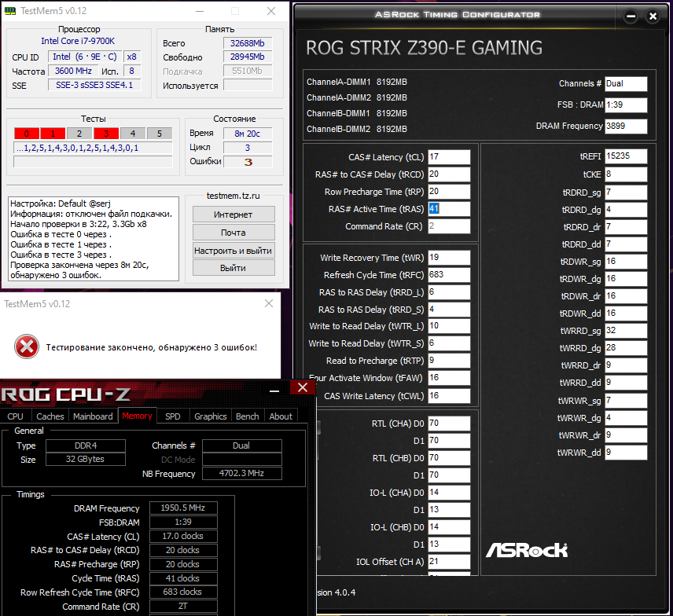
Task: Click the Интернет button
Action: 234,214
